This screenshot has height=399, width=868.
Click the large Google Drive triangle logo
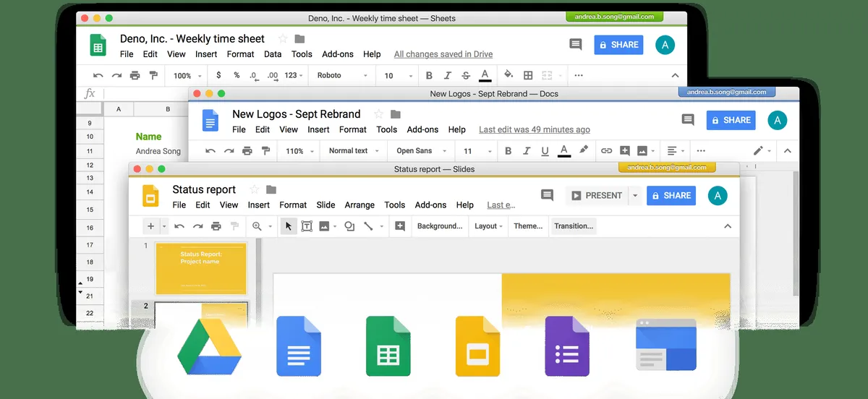point(210,347)
